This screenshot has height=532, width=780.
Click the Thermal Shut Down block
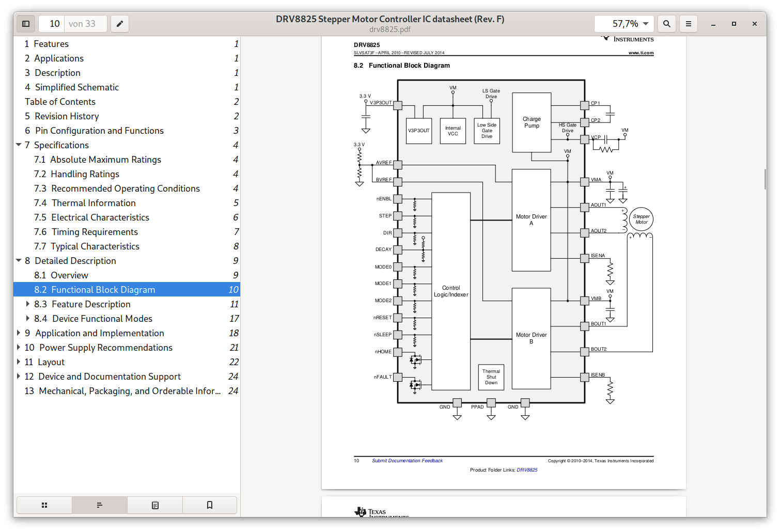[x=491, y=377]
